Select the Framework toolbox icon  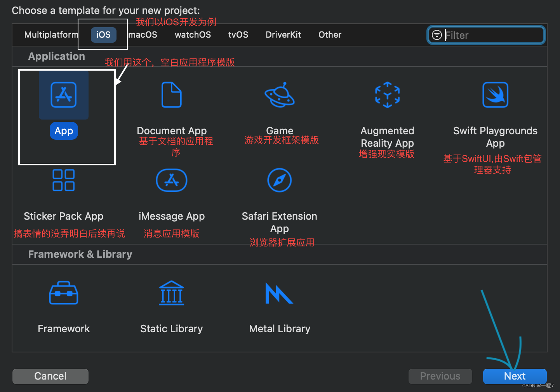(64, 293)
